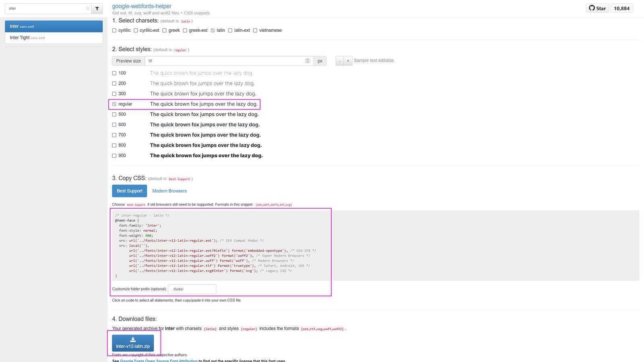Click the Best Support tab

tap(129, 191)
